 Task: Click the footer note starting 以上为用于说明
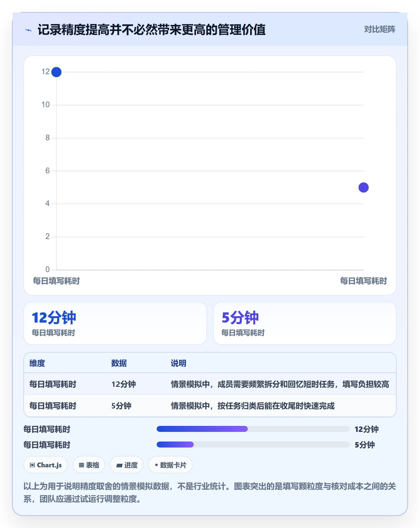210,493
